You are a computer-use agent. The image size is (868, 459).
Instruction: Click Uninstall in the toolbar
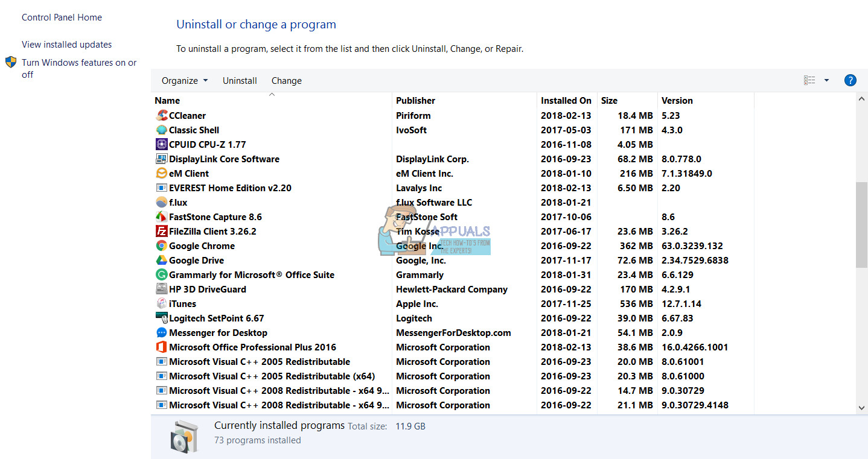pos(240,80)
